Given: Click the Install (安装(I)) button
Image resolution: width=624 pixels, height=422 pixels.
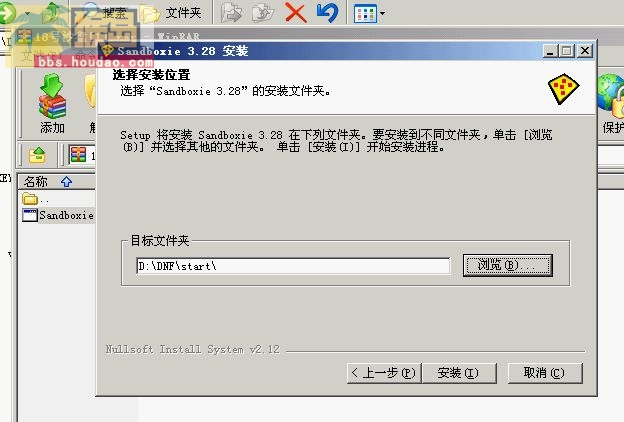Looking at the screenshot, I should coord(458,373).
